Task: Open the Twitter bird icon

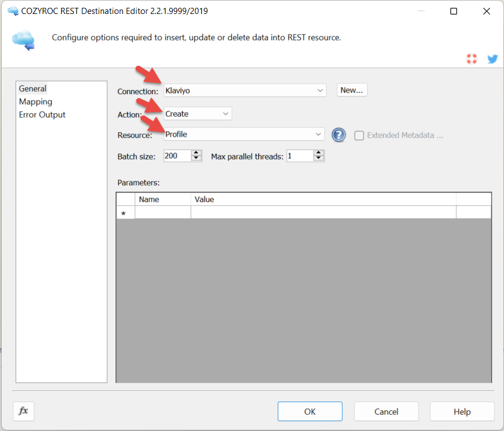Action: click(x=492, y=59)
